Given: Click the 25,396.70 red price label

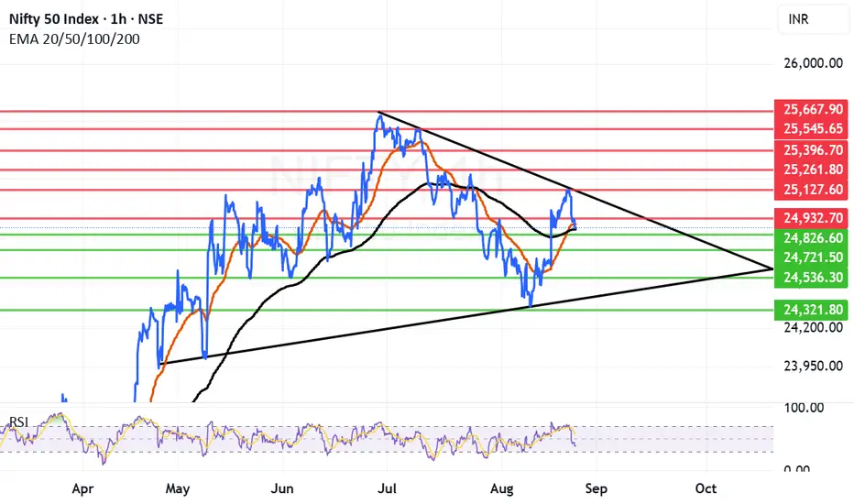Looking at the screenshot, I should (x=813, y=150).
